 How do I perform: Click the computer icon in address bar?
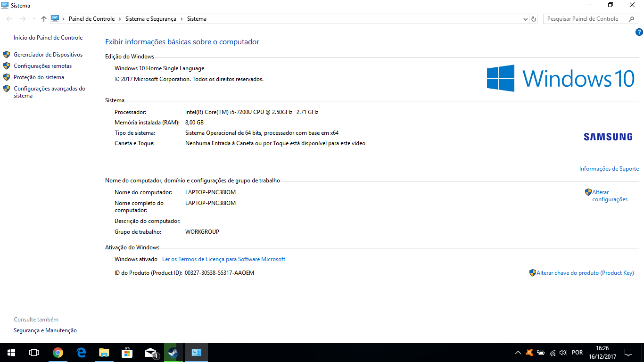(x=55, y=19)
